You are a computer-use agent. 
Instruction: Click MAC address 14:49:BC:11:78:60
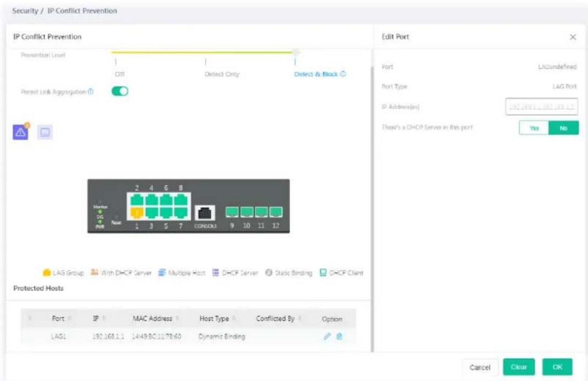tap(156, 336)
